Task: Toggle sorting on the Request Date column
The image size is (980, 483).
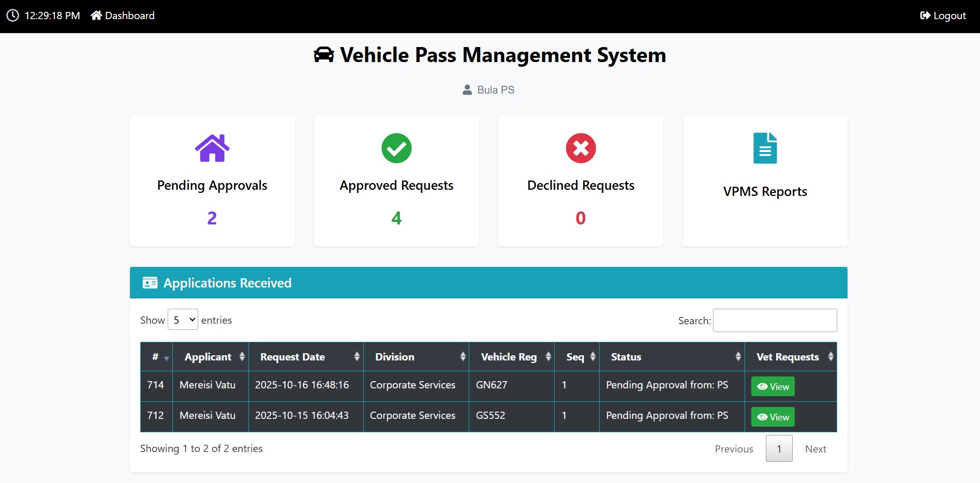Action: (357, 356)
